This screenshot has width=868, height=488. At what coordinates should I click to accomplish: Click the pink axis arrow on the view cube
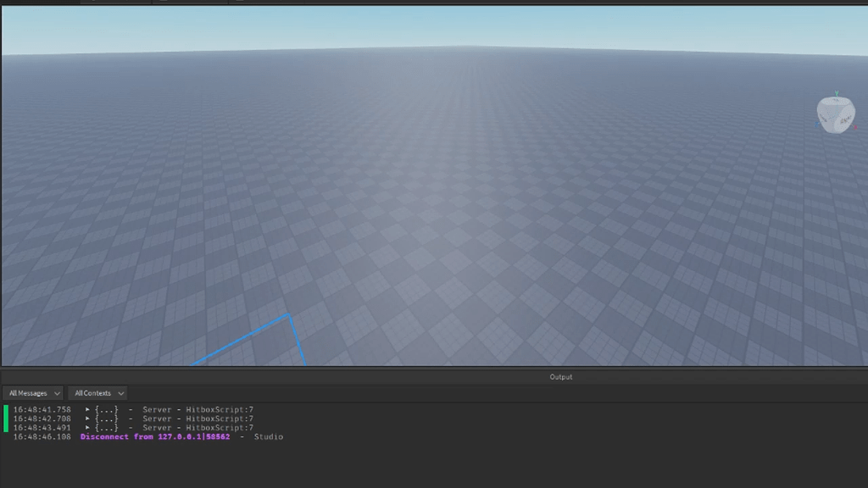(x=855, y=127)
